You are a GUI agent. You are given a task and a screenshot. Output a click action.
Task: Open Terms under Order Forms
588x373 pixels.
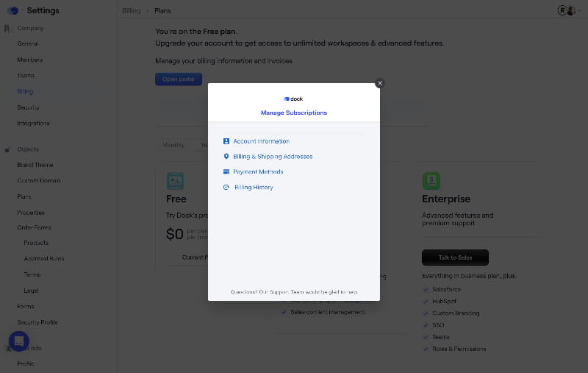pos(32,274)
